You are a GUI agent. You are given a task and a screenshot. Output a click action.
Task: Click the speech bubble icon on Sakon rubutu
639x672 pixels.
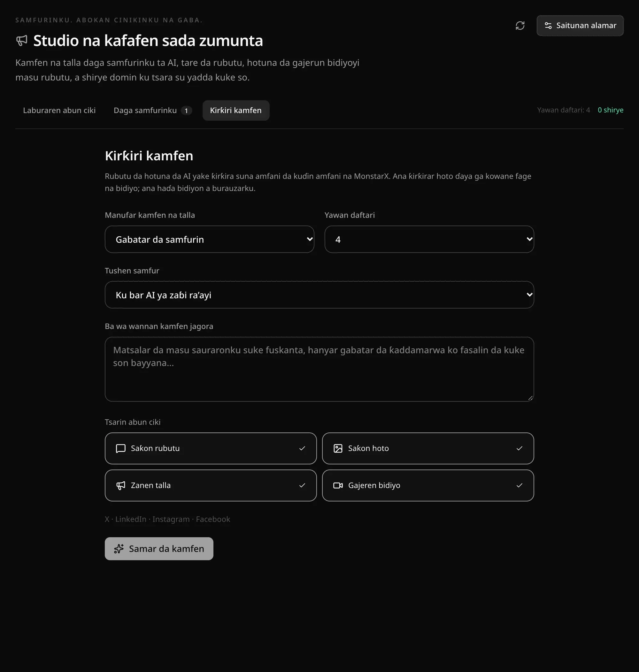[x=120, y=448]
